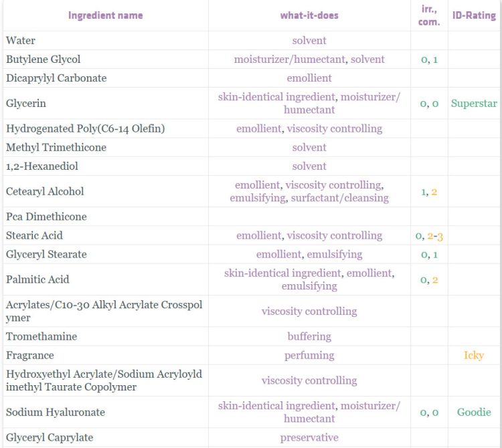Open the Methyl Trimethicone ingredient page
The image size is (502, 448).
(56, 147)
